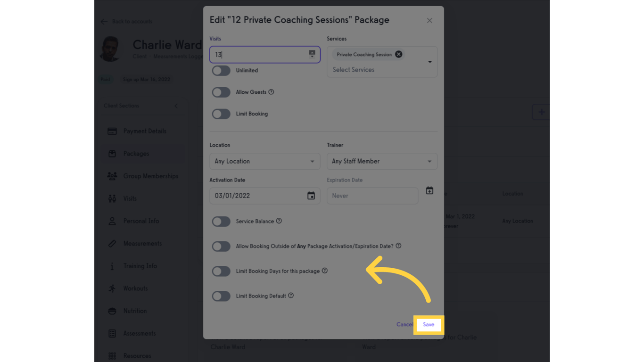Screen dimensions: 644x362
Task: Click the Limit Booking Days help icon
Action: 325,271
